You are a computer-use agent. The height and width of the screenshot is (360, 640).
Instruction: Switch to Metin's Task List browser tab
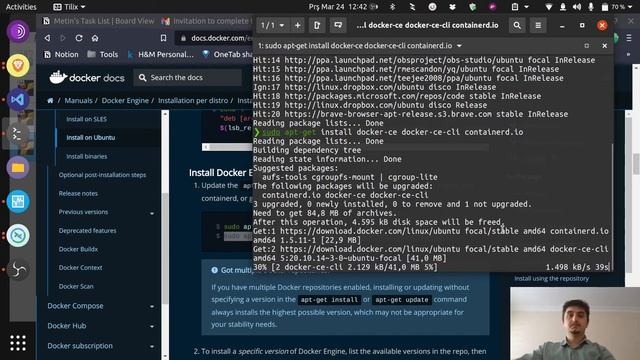pyautogui.click(x=99, y=21)
